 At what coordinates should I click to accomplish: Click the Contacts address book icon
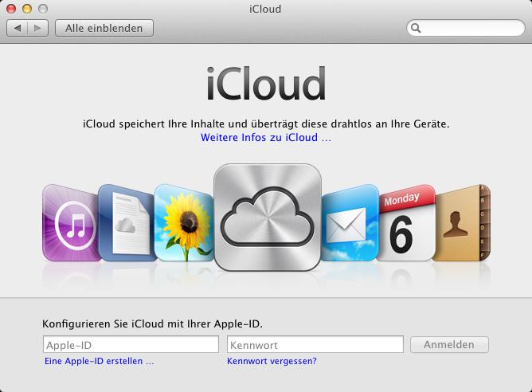462,223
